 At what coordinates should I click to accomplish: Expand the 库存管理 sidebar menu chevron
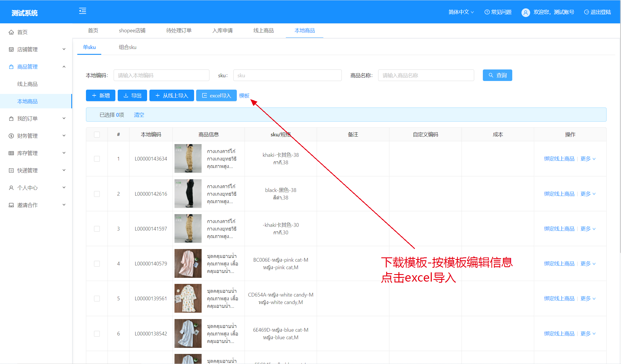(x=64, y=153)
